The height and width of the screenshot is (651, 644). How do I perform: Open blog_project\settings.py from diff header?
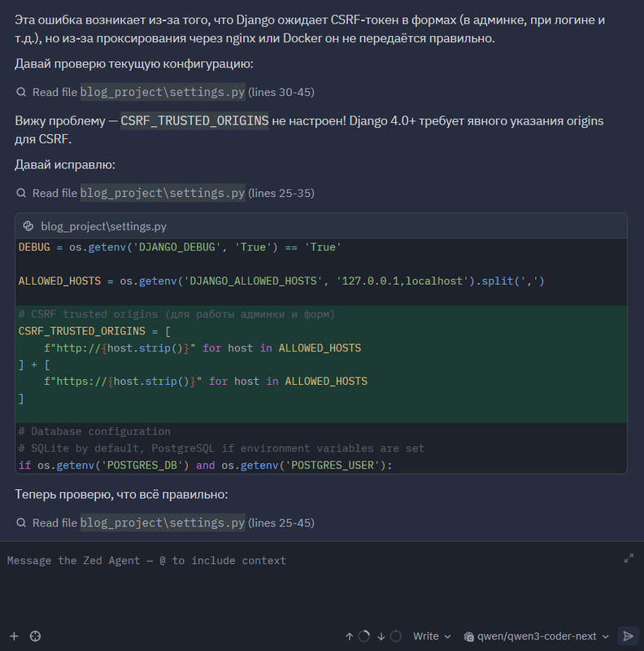[x=103, y=226]
